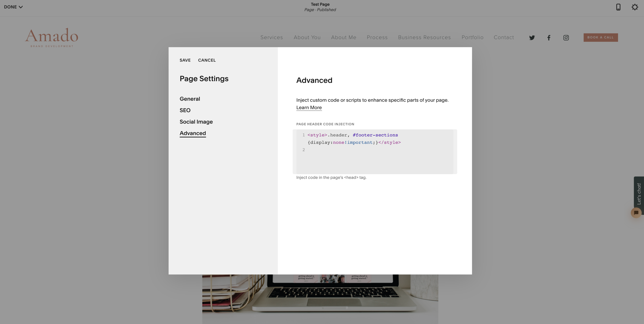Switch to the General settings tab
644x324 pixels.
[190, 99]
